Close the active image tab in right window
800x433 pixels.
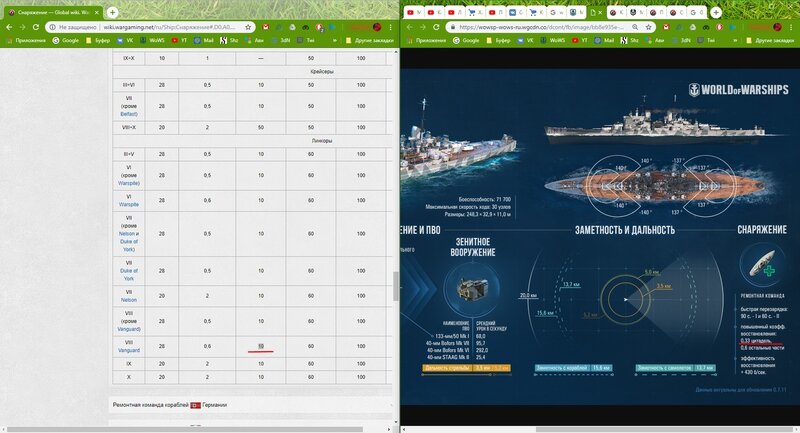600,12
